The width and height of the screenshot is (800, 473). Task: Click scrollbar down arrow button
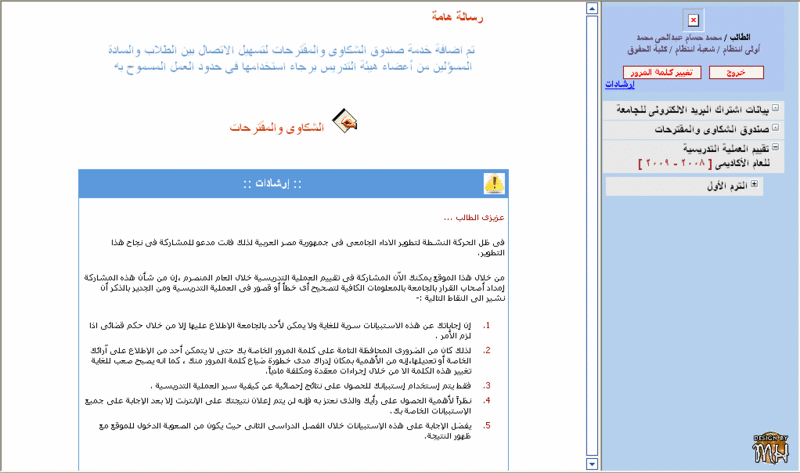(x=592, y=464)
